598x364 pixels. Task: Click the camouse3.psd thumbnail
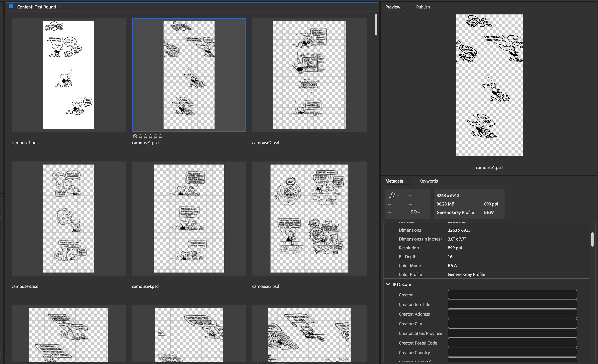point(69,219)
